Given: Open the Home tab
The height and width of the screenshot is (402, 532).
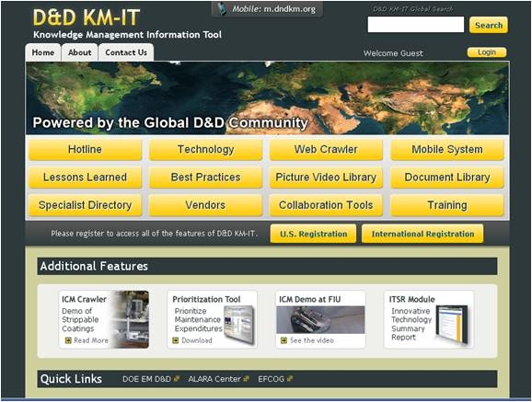Looking at the screenshot, I should click(x=43, y=52).
